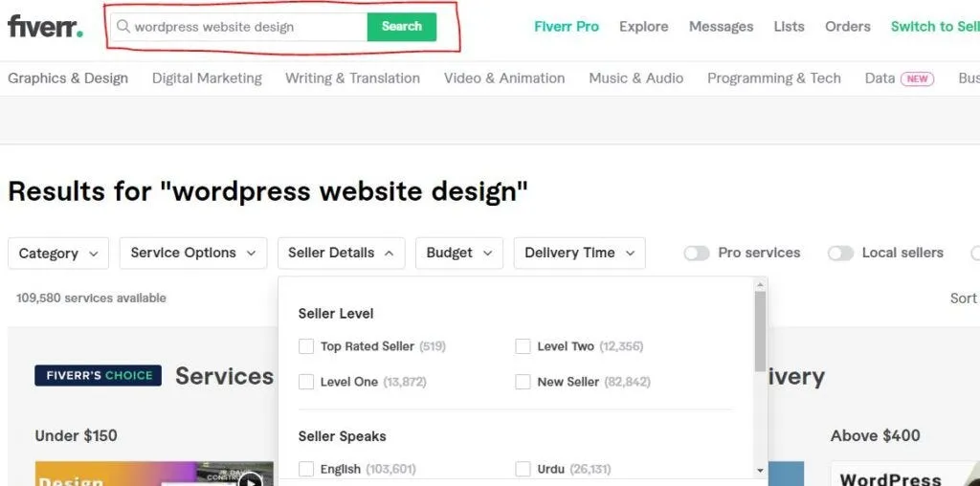The width and height of the screenshot is (980, 486).
Task: Open the Fiverr logo home link
Action: (x=45, y=26)
